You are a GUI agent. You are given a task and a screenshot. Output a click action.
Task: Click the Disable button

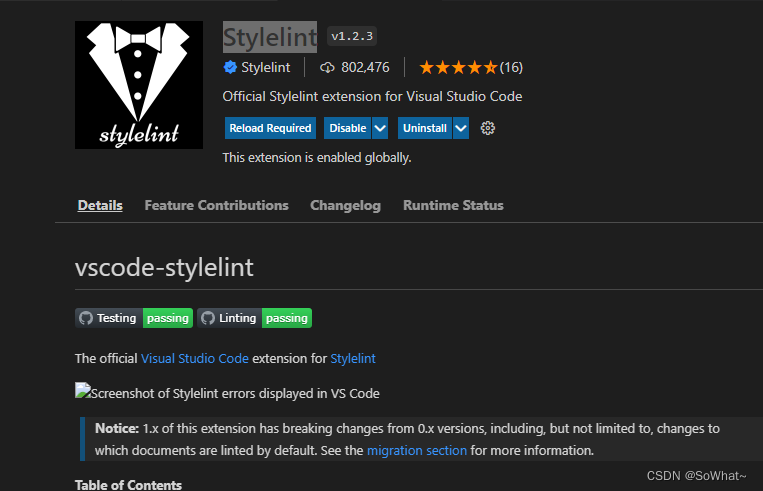tap(347, 128)
